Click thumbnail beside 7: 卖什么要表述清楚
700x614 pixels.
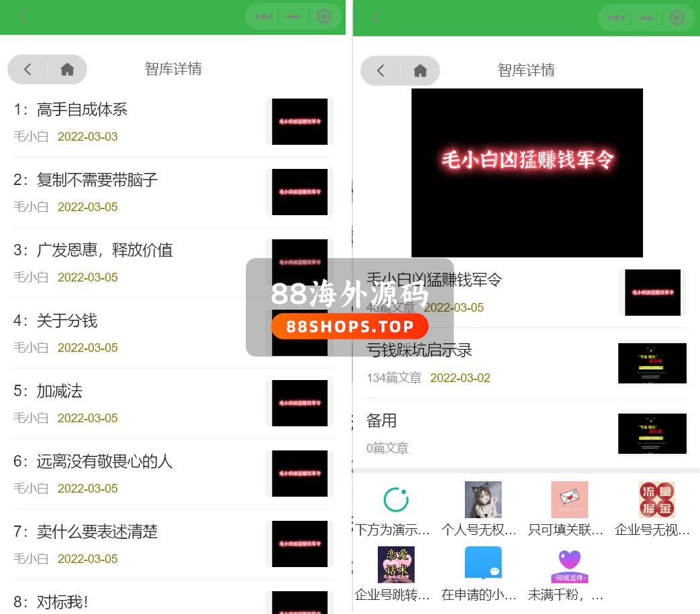pyautogui.click(x=299, y=544)
